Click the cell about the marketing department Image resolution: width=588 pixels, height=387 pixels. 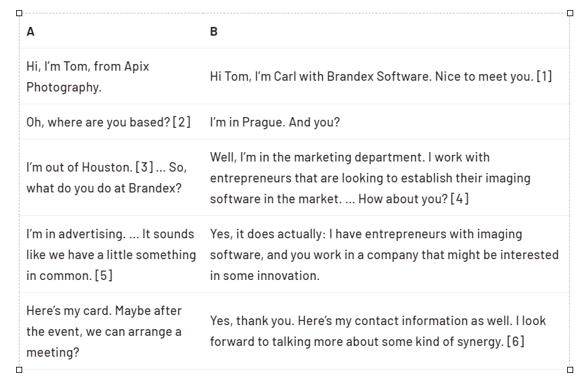tap(386, 178)
